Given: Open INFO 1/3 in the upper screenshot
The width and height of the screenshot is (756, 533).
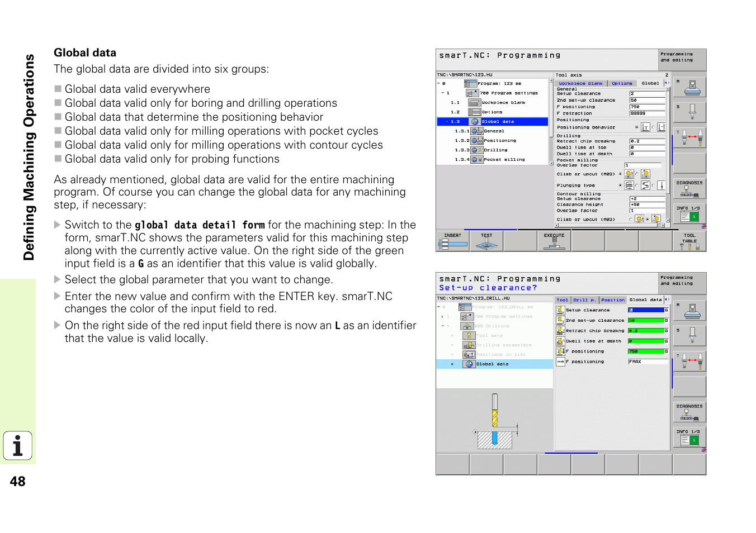Looking at the screenshot, I should (689, 214).
